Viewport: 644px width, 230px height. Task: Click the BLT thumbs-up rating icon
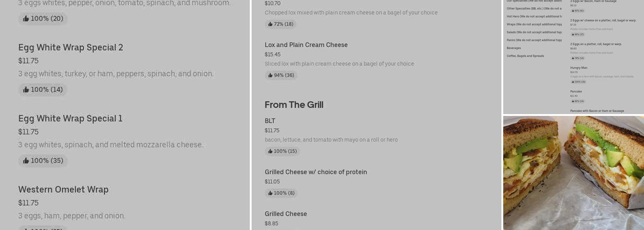pyautogui.click(x=270, y=151)
